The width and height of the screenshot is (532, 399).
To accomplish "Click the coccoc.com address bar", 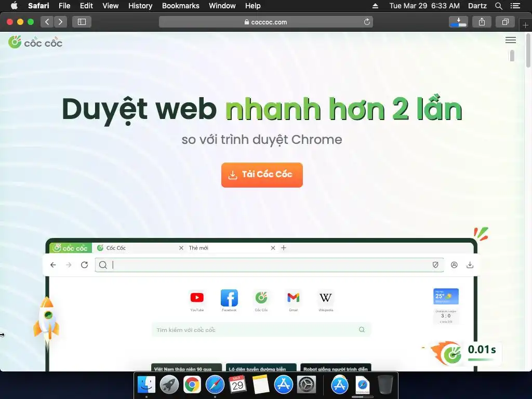I will 265,22.
